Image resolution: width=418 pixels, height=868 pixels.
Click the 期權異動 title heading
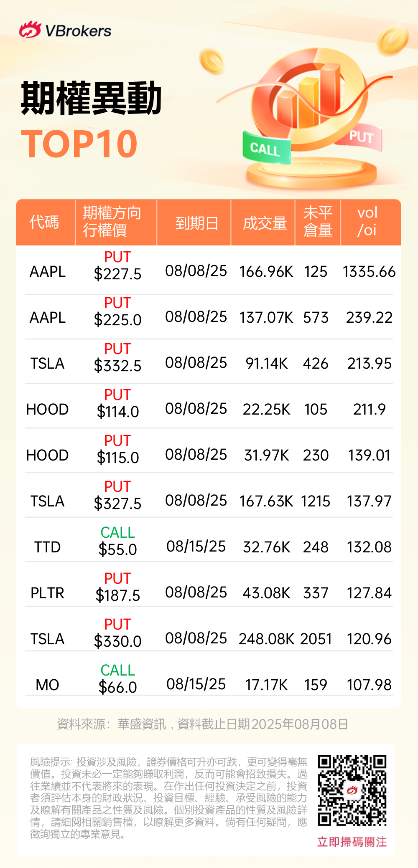point(92,99)
